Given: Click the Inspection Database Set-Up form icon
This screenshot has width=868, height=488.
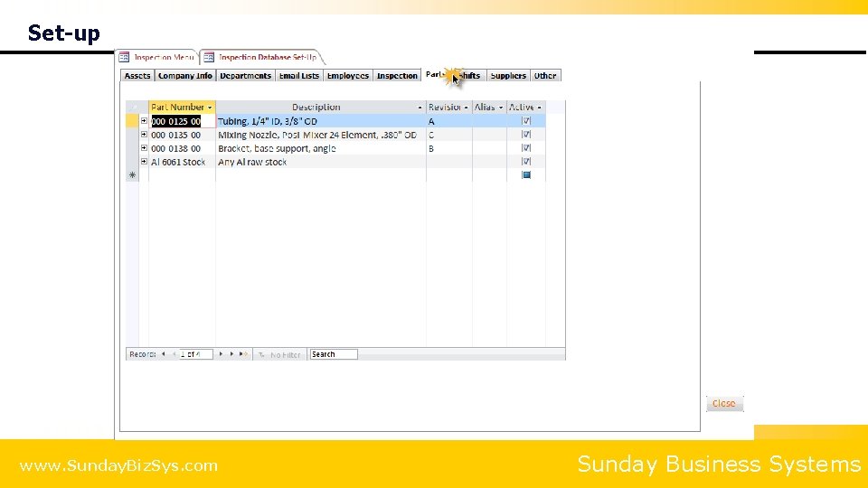Looking at the screenshot, I should [x=209, y=57].
